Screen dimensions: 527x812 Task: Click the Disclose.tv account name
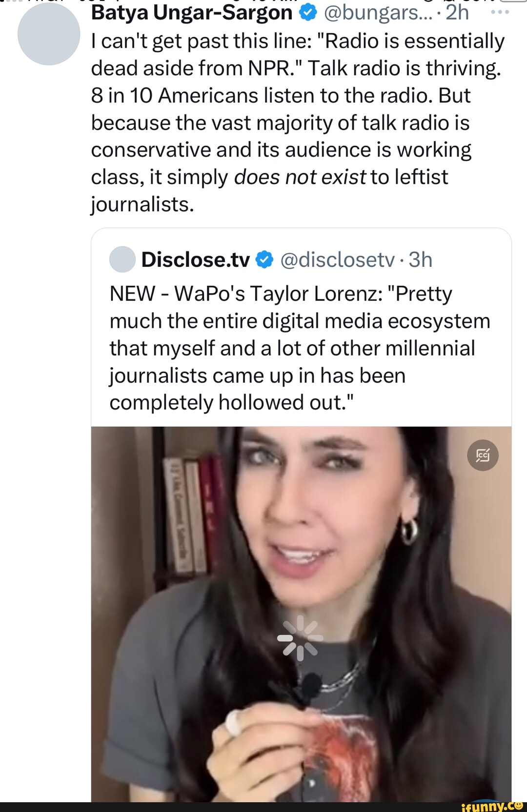tap(195, 259)
